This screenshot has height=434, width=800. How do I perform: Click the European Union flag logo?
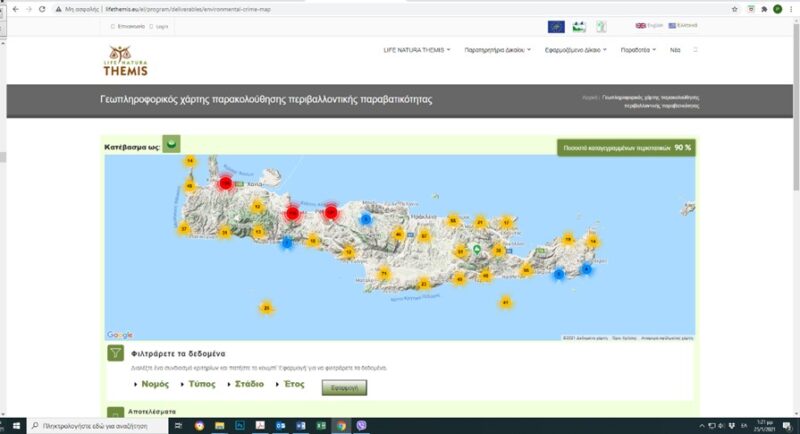(x=556, y=27)
